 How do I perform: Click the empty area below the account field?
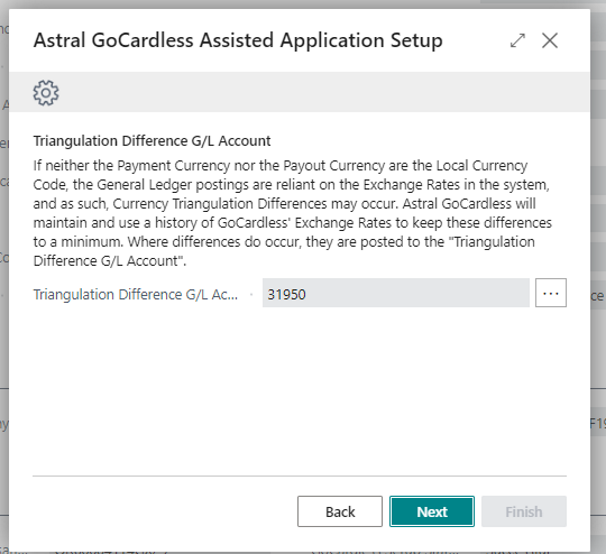pos(300,390)
